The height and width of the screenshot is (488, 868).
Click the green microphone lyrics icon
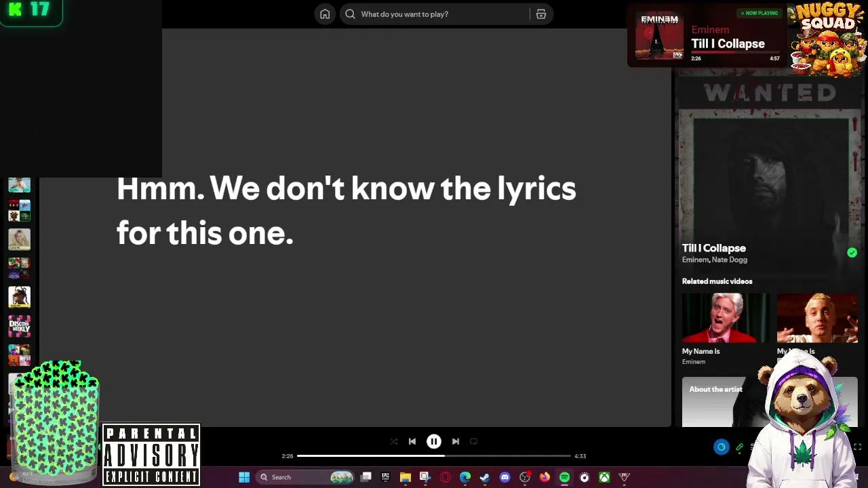(x=740, y=447)
